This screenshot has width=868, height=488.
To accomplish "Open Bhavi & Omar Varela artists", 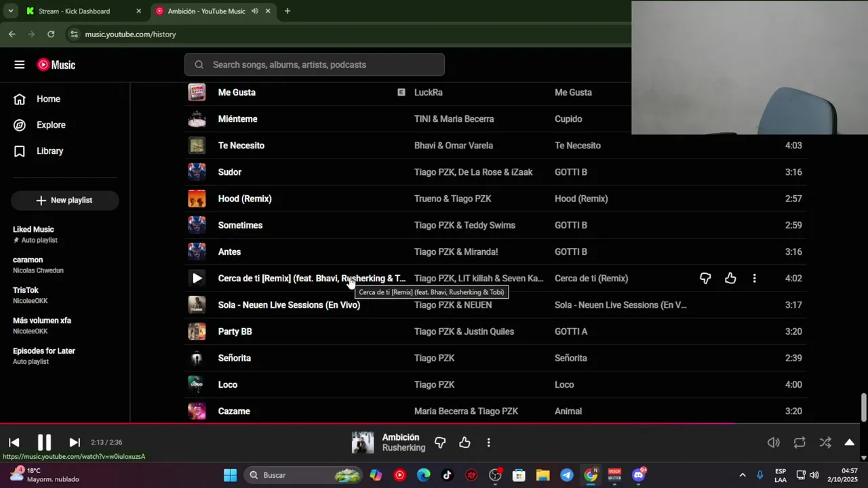I will point(454,146).
